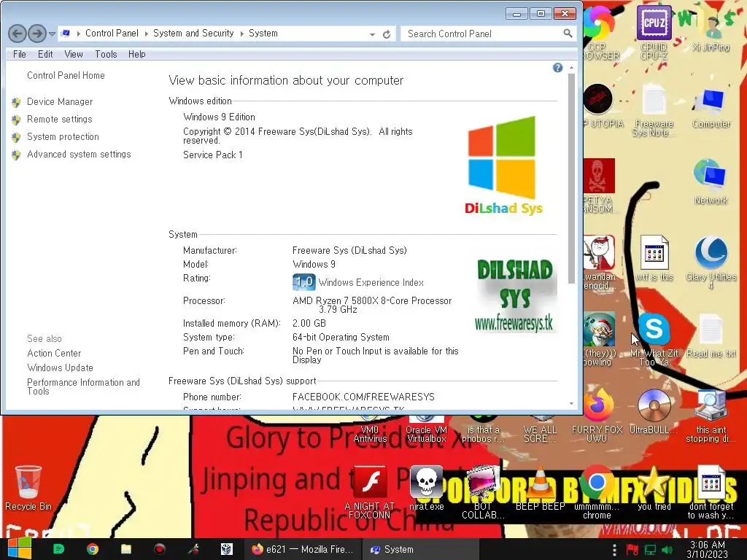Image resolution: width=747 pixels, height=560 pixels.
Task: Open the folder icon on the taskbar
Action: point(125,549)
